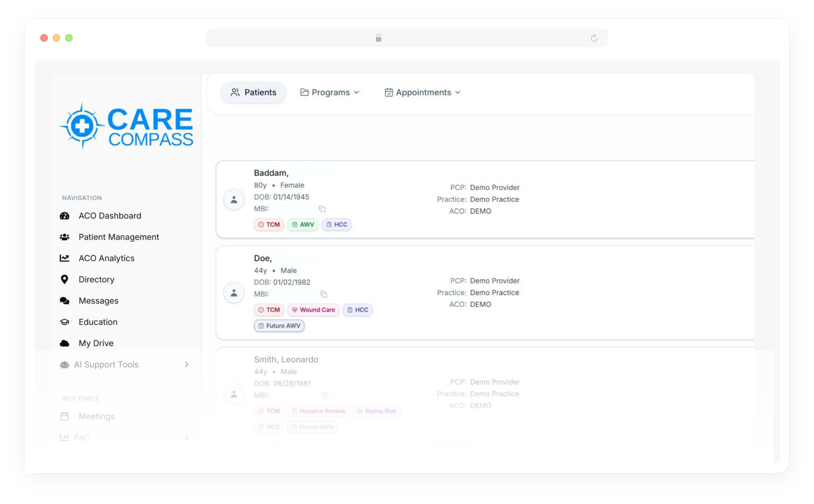Open AI Support Tools item
The width and height of the screenshot is (814, 504).
124,365
